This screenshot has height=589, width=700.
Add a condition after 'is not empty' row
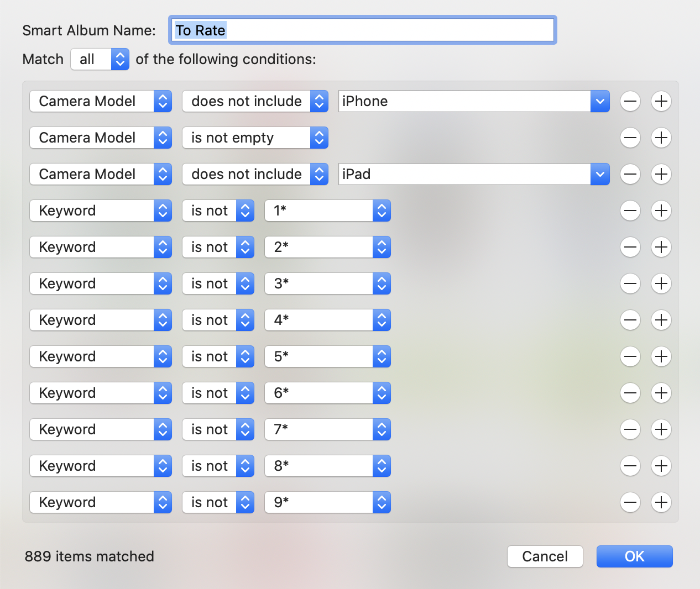point(661,138)
